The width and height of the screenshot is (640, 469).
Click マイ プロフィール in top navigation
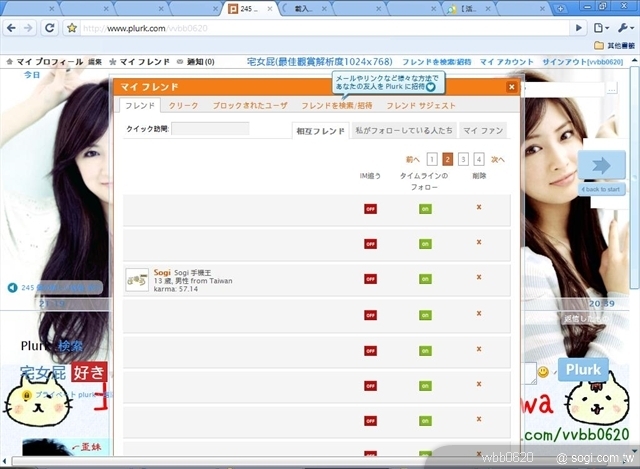(49, 62)
